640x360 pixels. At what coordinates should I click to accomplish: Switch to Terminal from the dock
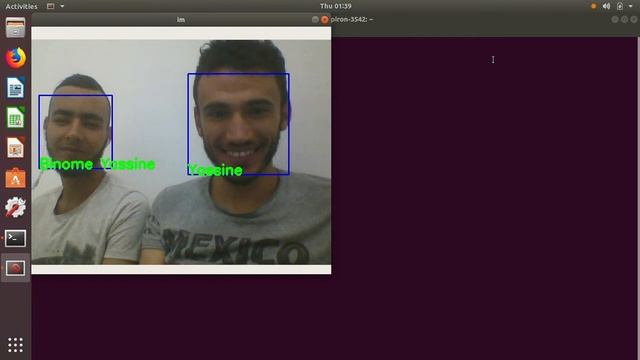coord(16,238)
